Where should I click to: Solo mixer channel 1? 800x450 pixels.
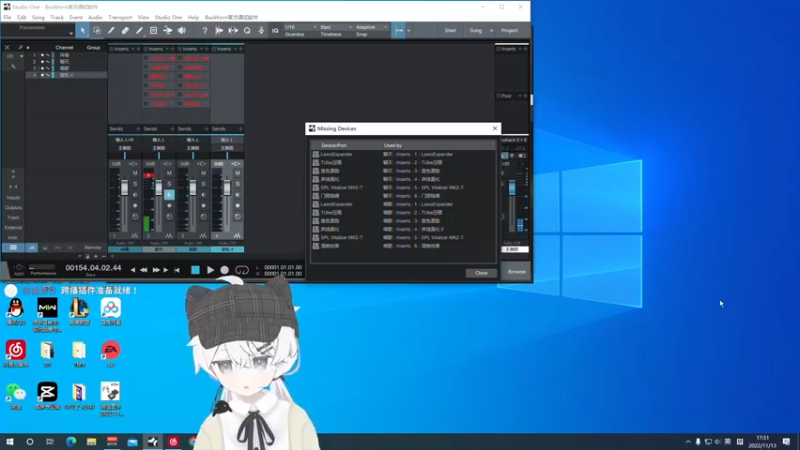pos(135,184)
